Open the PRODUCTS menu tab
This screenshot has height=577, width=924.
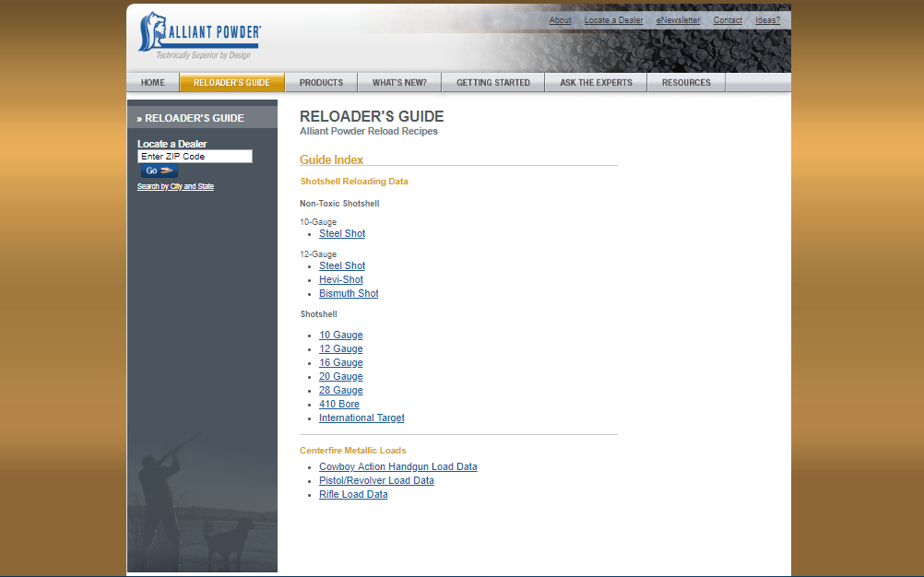point(321,82)
